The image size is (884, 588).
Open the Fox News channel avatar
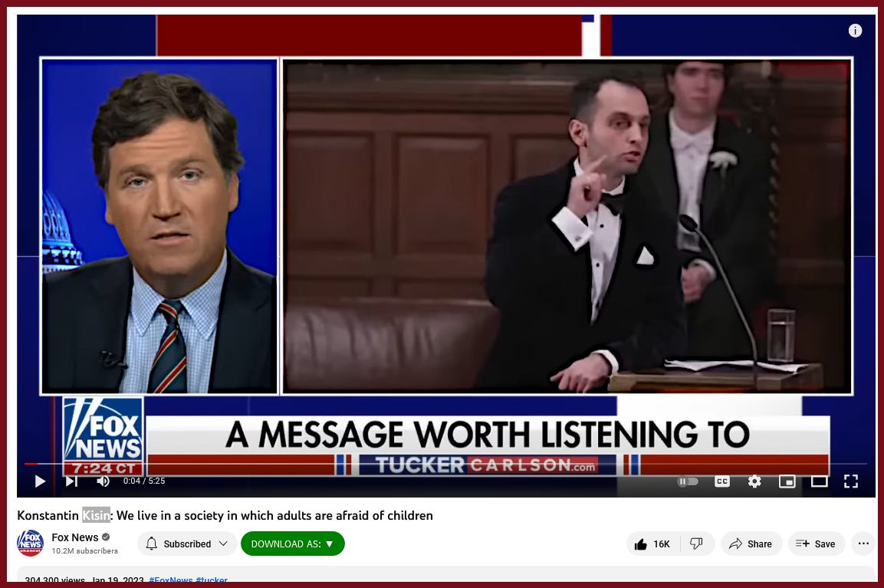pyautogui.click(x=31, y=543)
